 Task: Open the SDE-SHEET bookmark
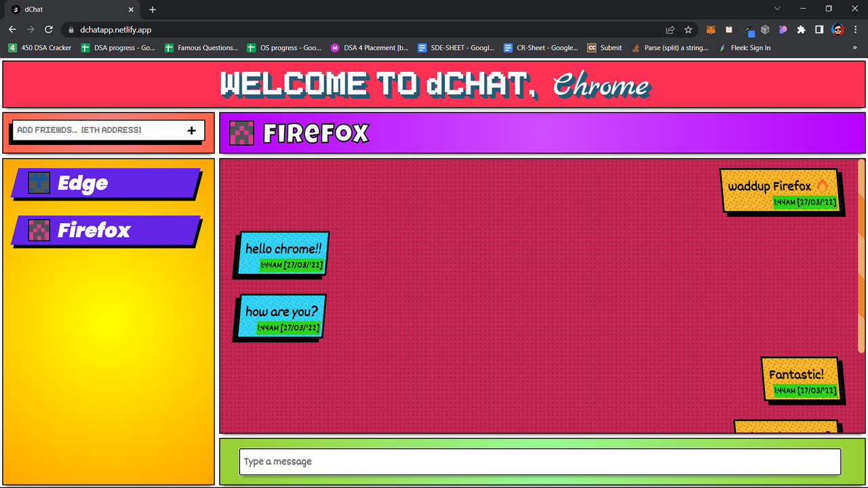456,48
